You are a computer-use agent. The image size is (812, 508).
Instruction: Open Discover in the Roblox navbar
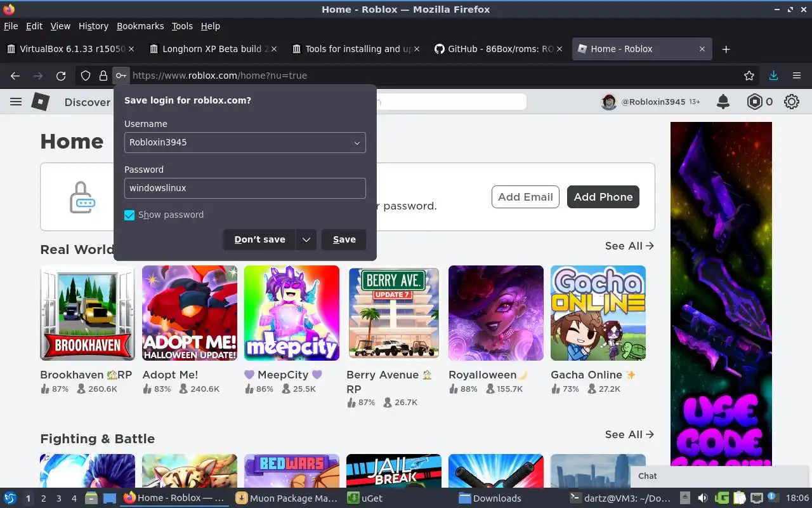(87, 102)
